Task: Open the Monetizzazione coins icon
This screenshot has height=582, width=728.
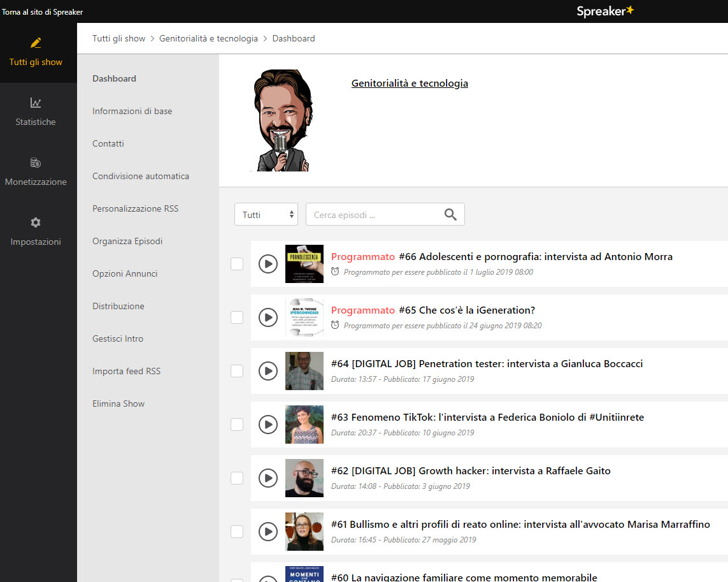Action: coord(36,163)
